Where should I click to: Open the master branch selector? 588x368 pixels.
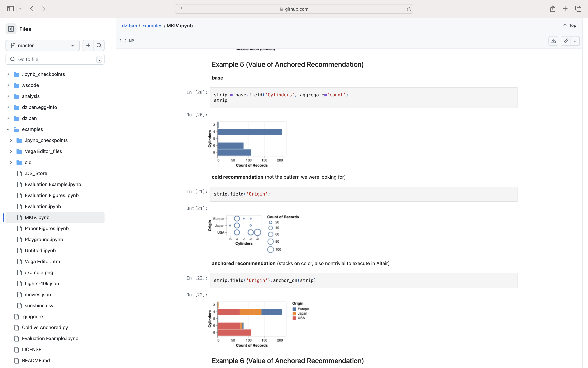click(x=42, y=45)
